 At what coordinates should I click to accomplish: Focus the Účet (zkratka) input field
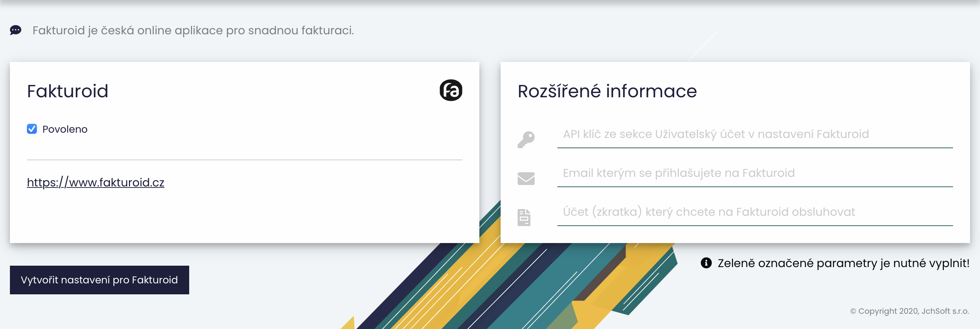coord(754,212)
